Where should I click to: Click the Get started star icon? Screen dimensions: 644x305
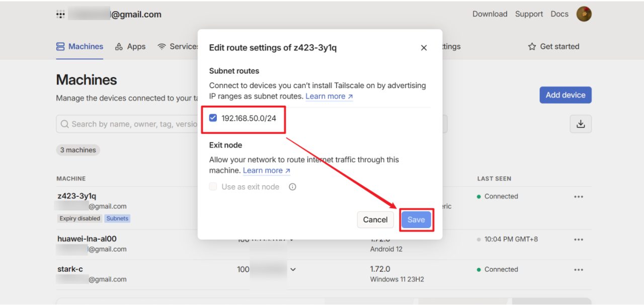[x=532, y=47]
